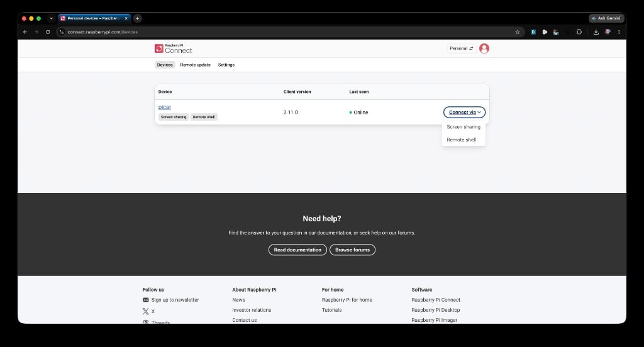Choose Screen sharing from the Connect via menu
The height and width of the screenshot is (347, 644).
464,127
